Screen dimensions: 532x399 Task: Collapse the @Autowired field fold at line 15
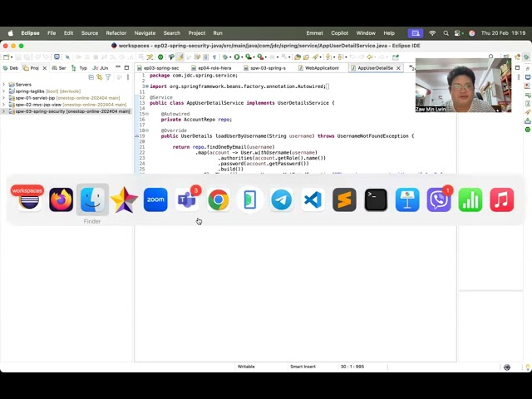pyautogui.click(x=147, y=114)
